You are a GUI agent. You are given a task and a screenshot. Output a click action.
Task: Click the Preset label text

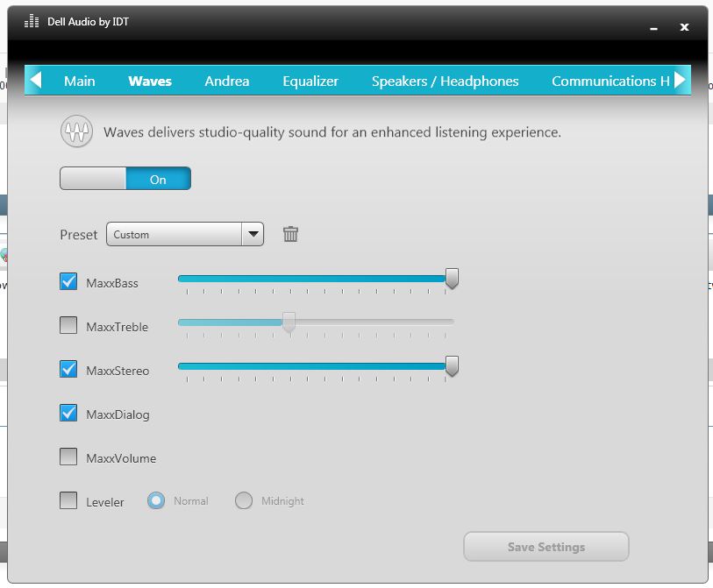tap(79, 235)
